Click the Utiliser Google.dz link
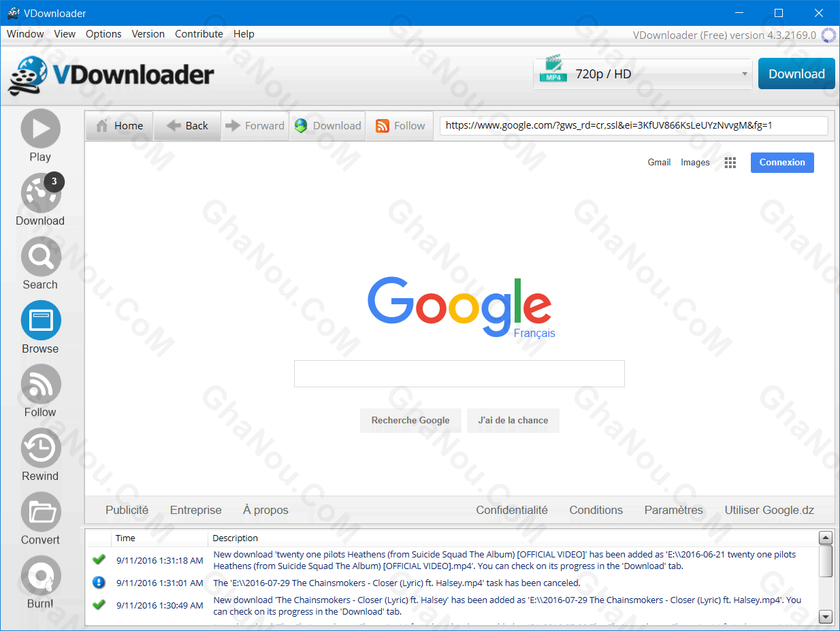This screenshot has height=631, width=840. pos(769,511)
